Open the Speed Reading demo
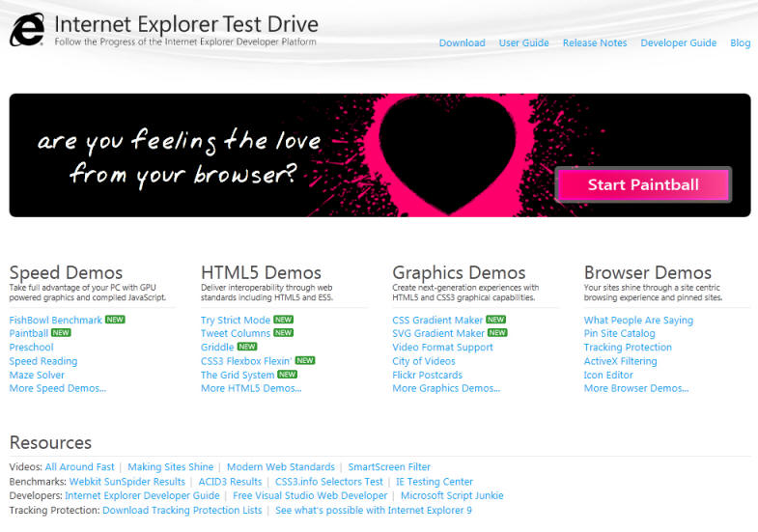Viewport: 758px width, 532px height. [43, 361]
